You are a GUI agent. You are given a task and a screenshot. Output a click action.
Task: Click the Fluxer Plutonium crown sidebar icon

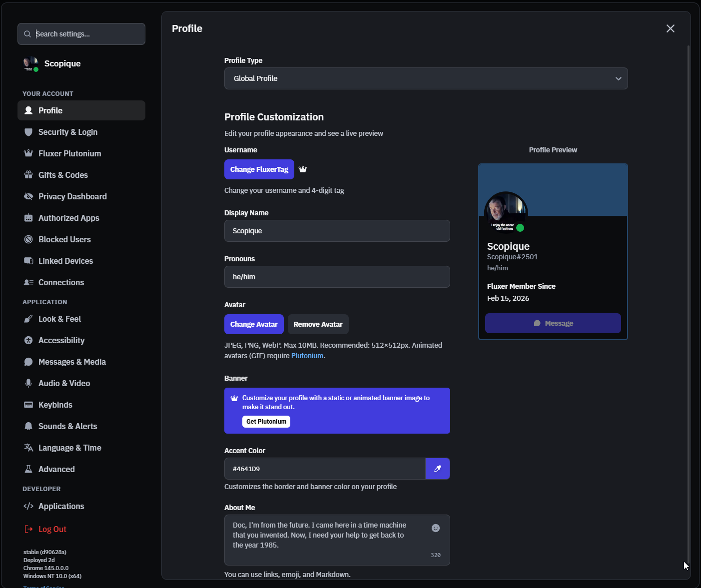tap(28, 153)
